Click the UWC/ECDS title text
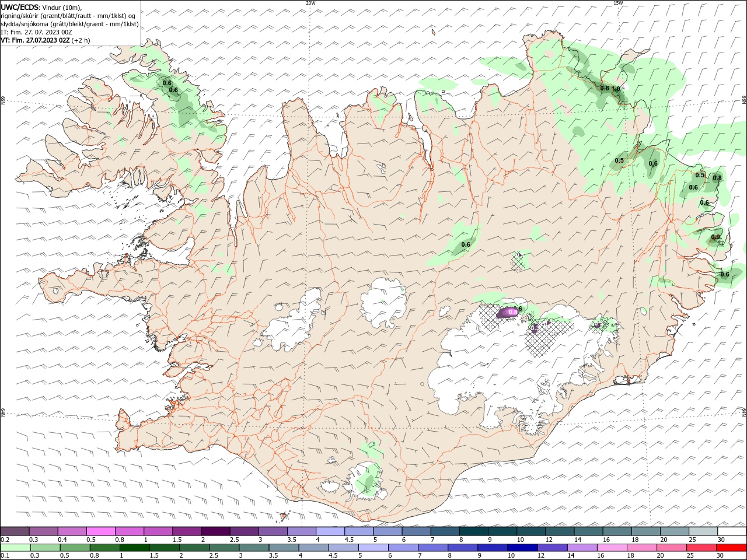Viewport: 747px width, 560px height. tap(20, 7)
